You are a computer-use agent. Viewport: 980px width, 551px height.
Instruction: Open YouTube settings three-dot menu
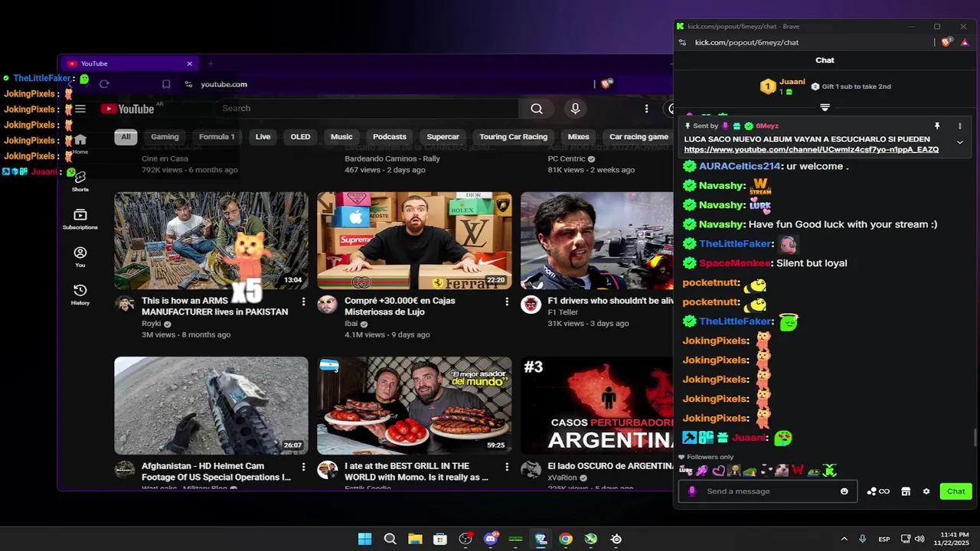(646, 109)
